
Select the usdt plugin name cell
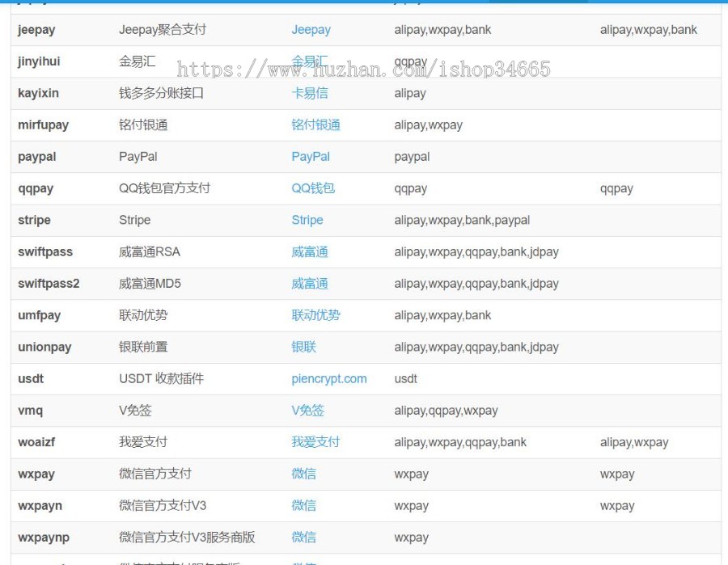[31, 379]
